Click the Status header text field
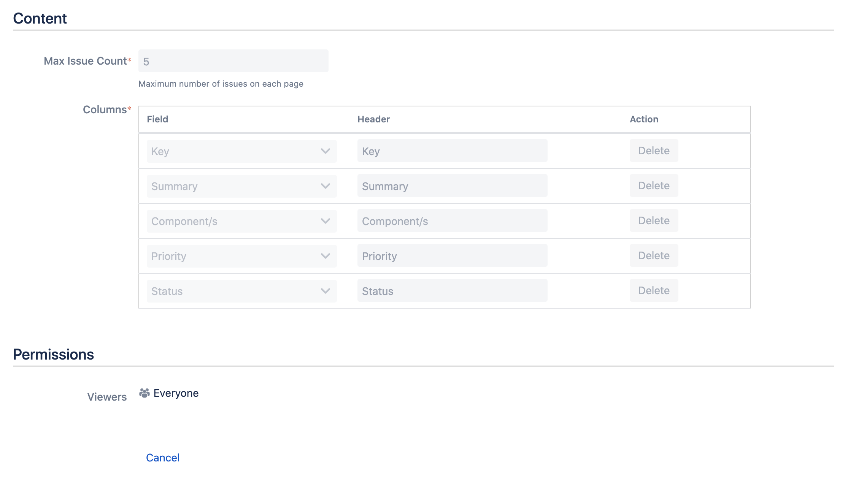 tap(452, 291)
